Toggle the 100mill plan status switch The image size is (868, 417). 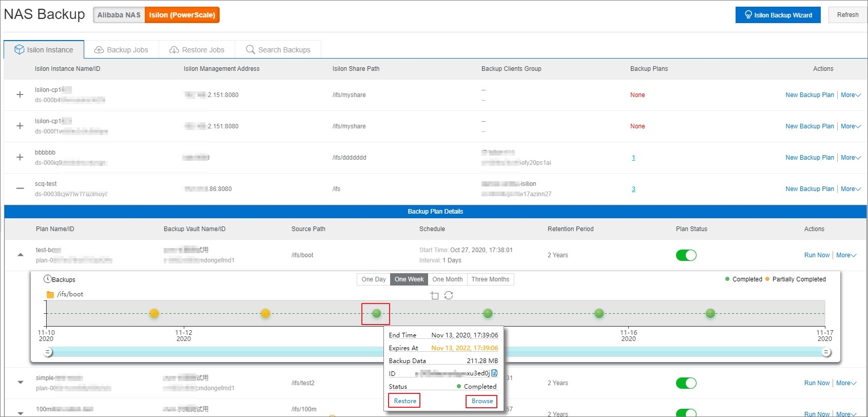(x=686, y=413)
